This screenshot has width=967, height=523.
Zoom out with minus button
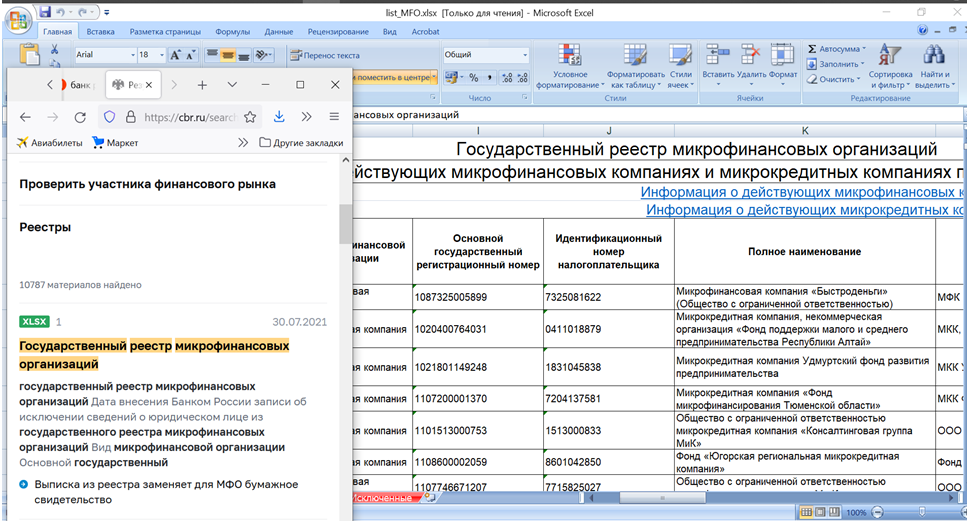(x=878, y=512)
